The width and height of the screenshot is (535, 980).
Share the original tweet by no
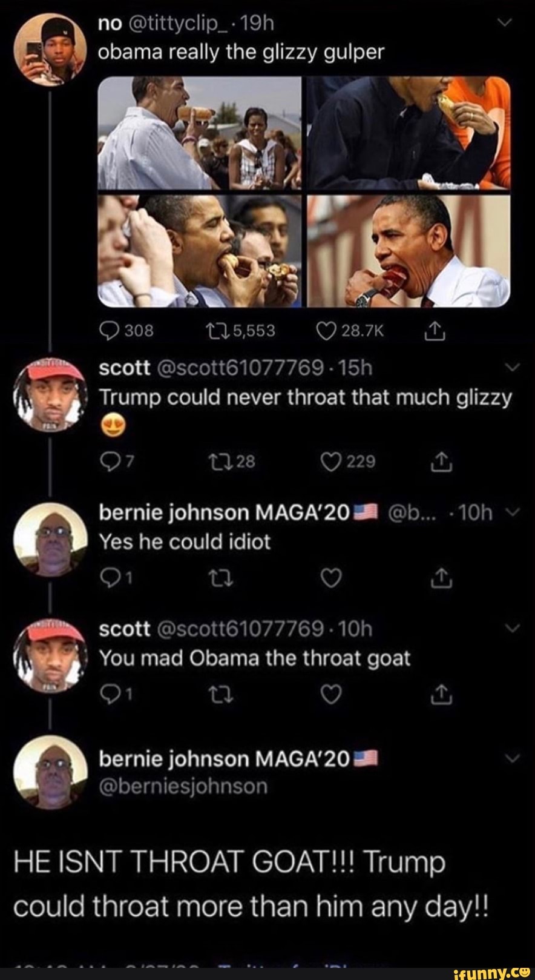(433, 331)
